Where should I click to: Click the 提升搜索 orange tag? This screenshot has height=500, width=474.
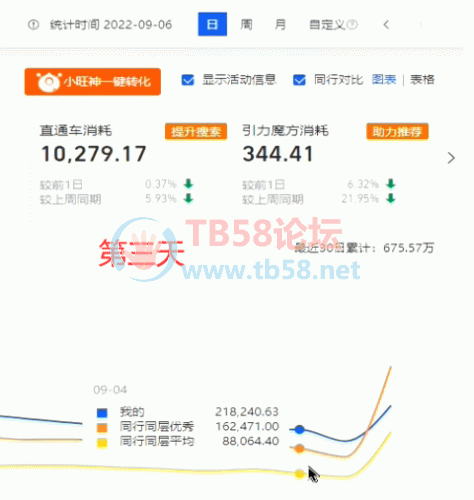196,132
